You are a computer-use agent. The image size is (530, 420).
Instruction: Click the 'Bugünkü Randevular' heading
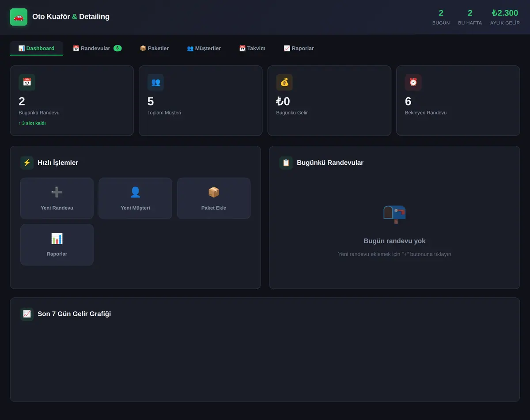tap(330, 163)
